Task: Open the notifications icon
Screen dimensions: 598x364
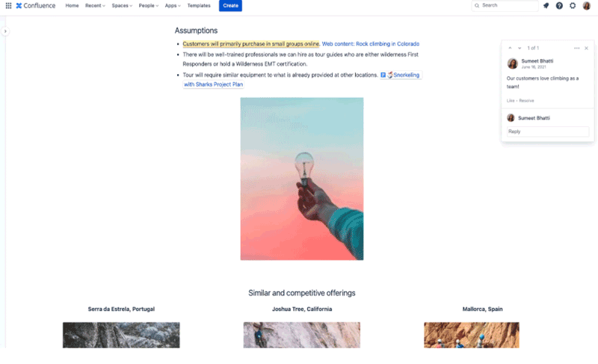Action: point(546,5)
